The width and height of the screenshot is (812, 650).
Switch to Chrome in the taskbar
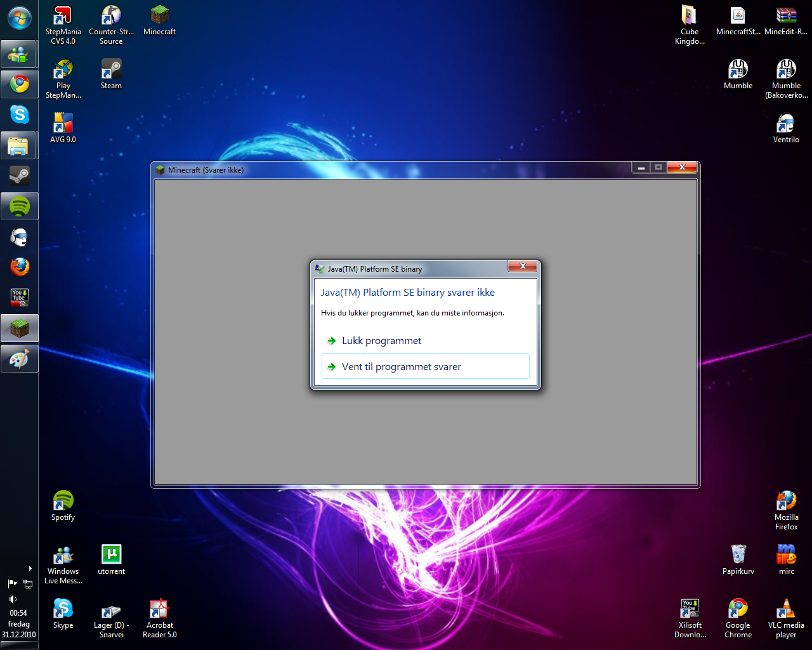point(19,84)
